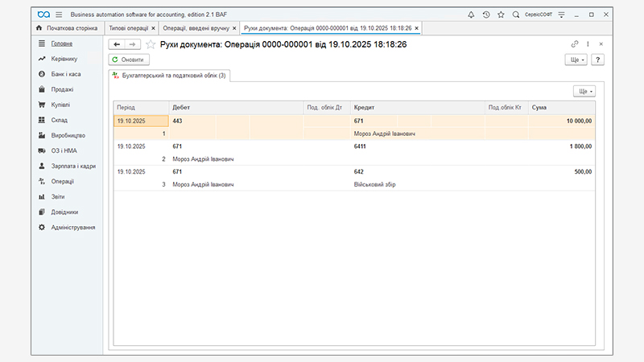The image size is (644, 362).
Task: Open the notifications bell icon
Action: 471,14
